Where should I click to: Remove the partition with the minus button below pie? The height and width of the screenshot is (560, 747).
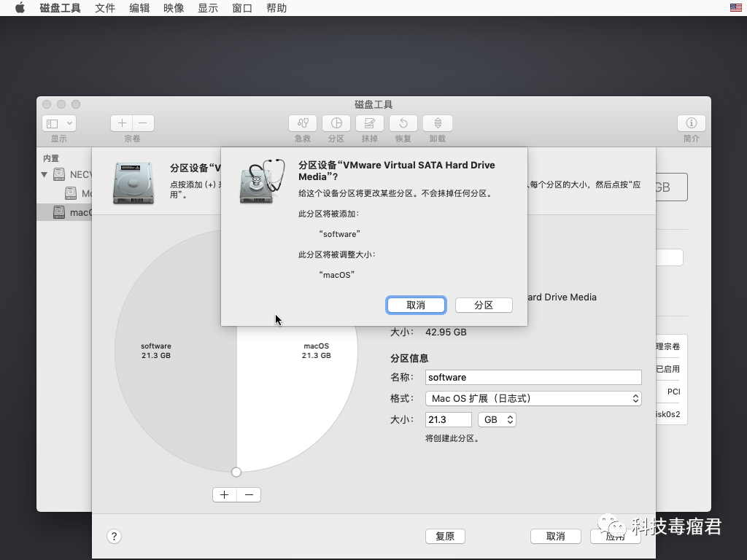click(x=249, y=495)
